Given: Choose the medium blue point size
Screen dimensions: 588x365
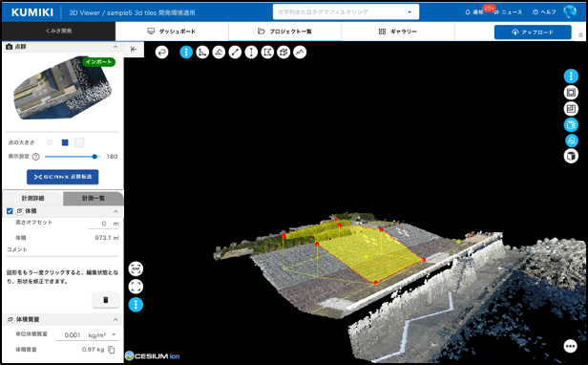Looking at the screenshot, I should coord(65,142).
